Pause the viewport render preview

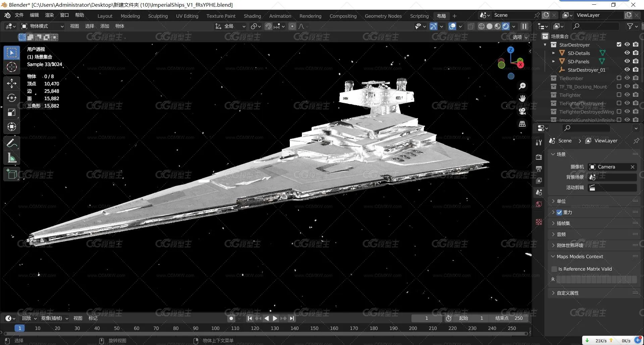pyautogui.click(x=524, y=26)
